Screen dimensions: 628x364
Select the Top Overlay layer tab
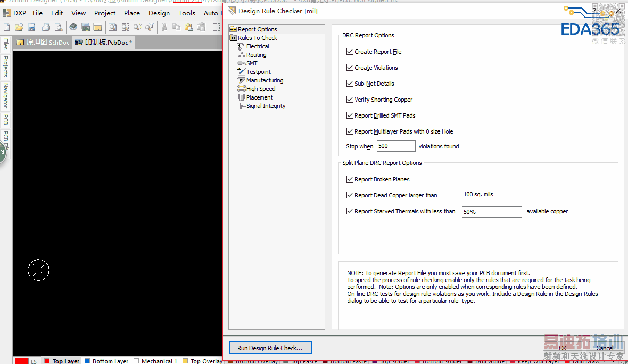(202, 361)
